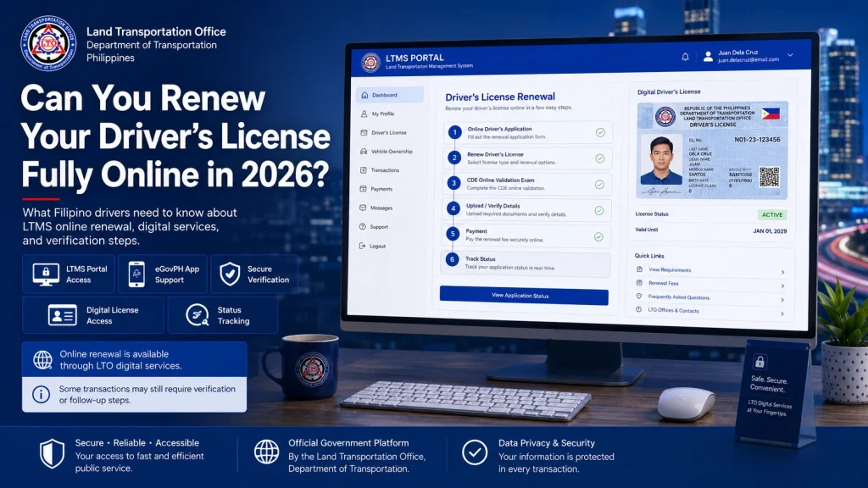Click the ACTIVE license status badge

pyautogui.click(x=772, y=214)
